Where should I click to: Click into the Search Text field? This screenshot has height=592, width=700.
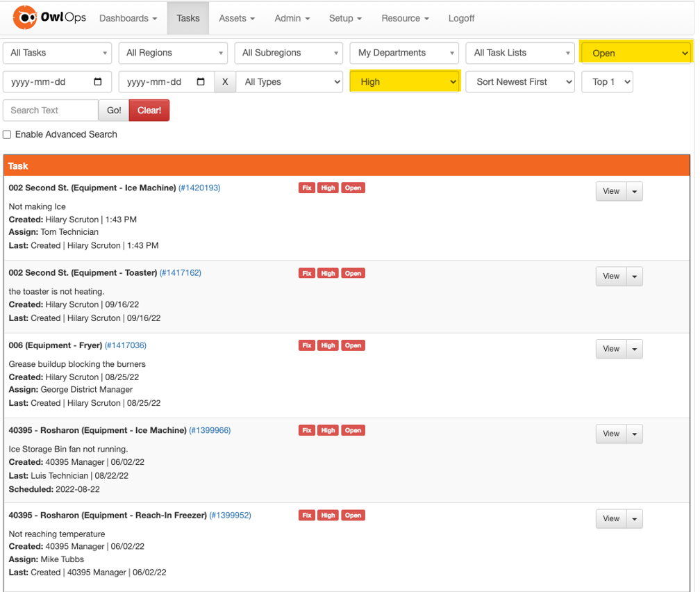(51, 110)
